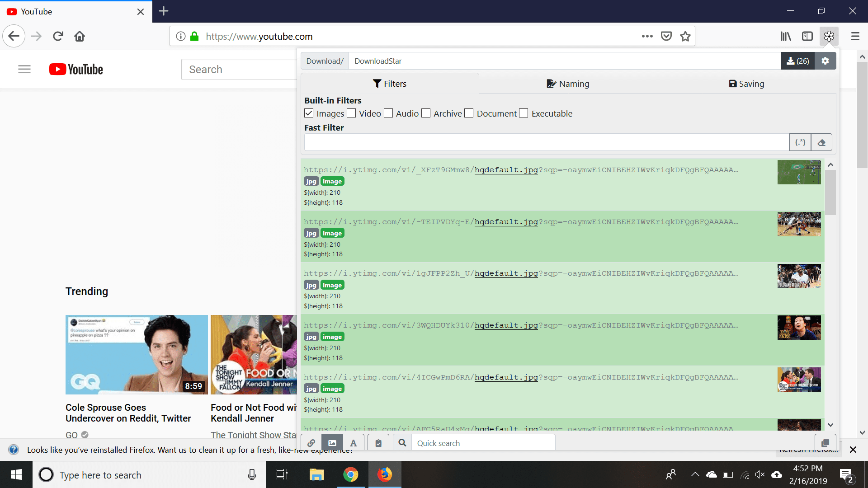This screenshot has width=868, height=488.
Task: Switch to the DownloadStar tab
Action: coord(378,61)
